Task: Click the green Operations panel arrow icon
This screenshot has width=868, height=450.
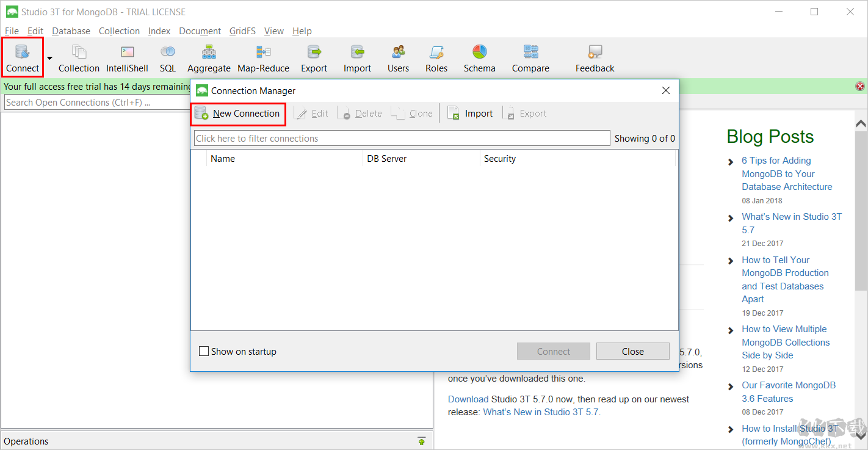Action: pyautogui.click(x=421, y=441)
